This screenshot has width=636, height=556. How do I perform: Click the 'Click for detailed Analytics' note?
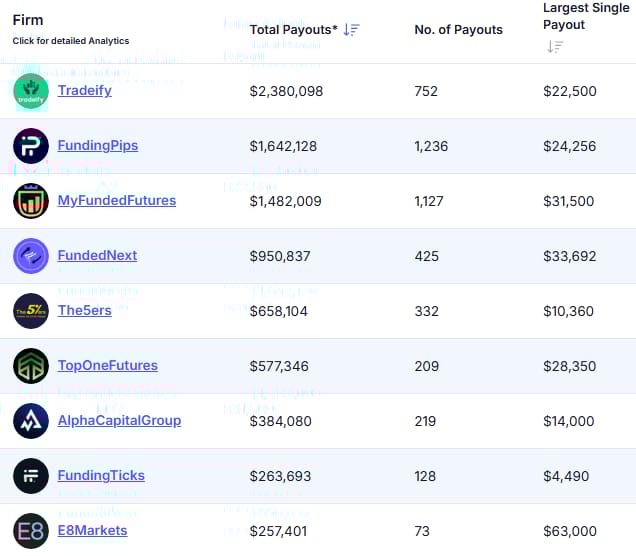coord(71,41)
